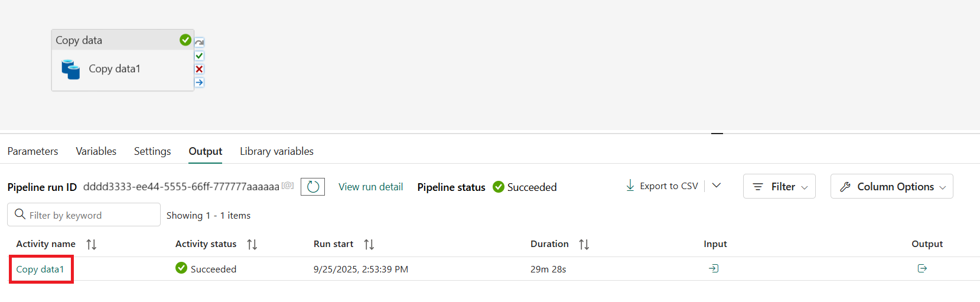Click the On skip connector icon

tap(200, 43)
